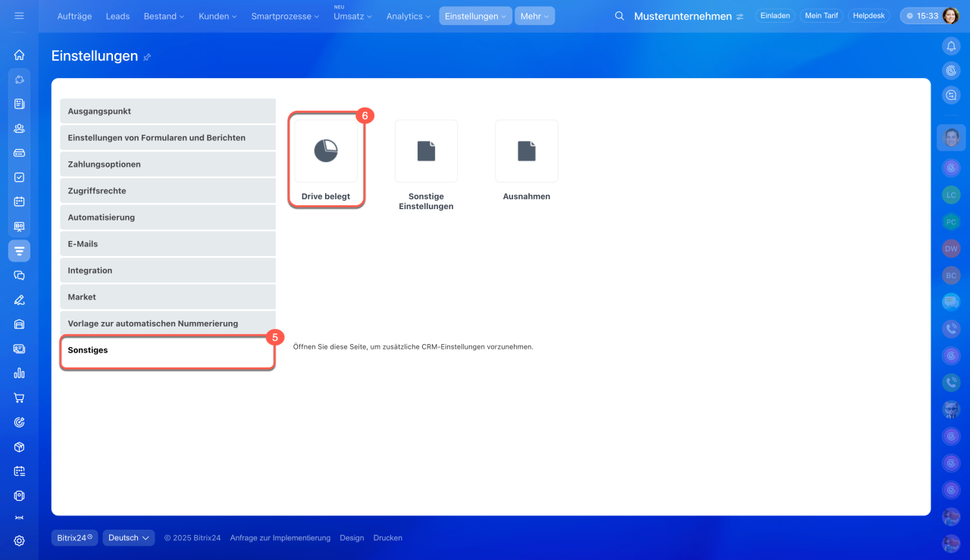Open user profile avatar at top right
This screenshot has height=560, width=970.
tap(950, 16)
